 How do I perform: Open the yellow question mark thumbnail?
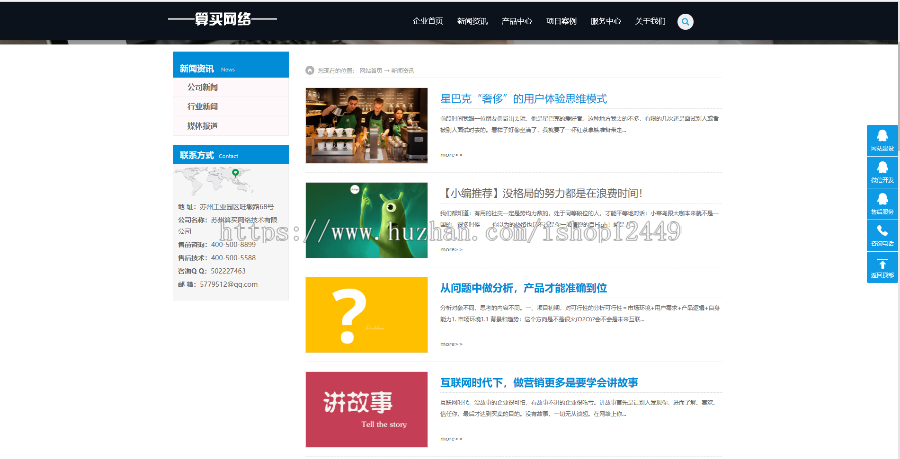[367, 314]
